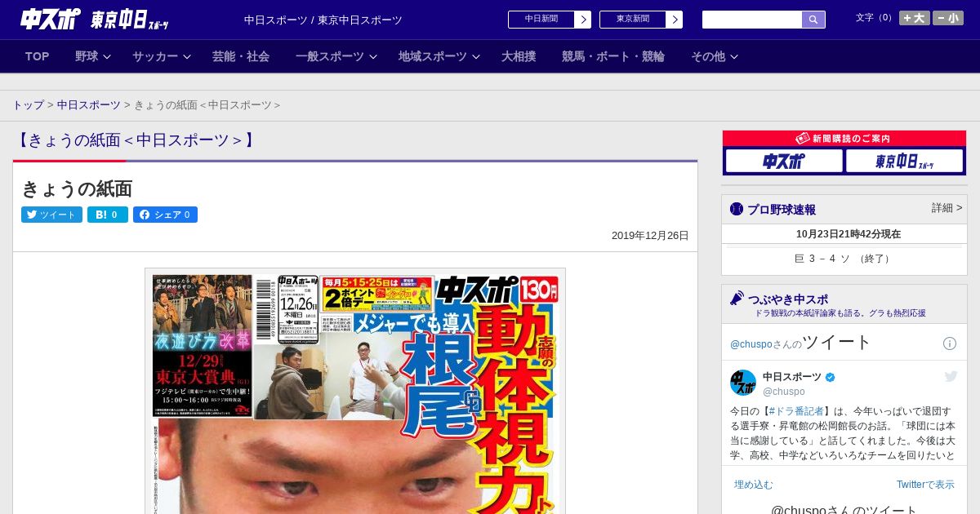Click the 東京中日スポーツ subscription banner button
980x514 pixels.
coord(904,161)
